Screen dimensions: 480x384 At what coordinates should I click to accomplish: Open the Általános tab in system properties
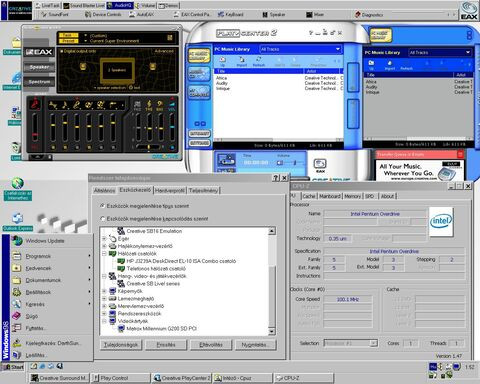click(104, 190)
